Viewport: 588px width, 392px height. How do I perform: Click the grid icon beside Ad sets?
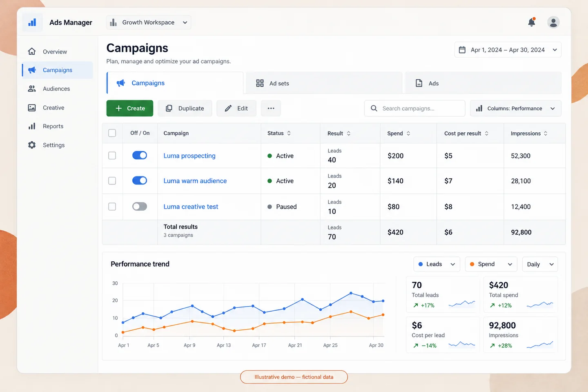click(x=260, y=83)
